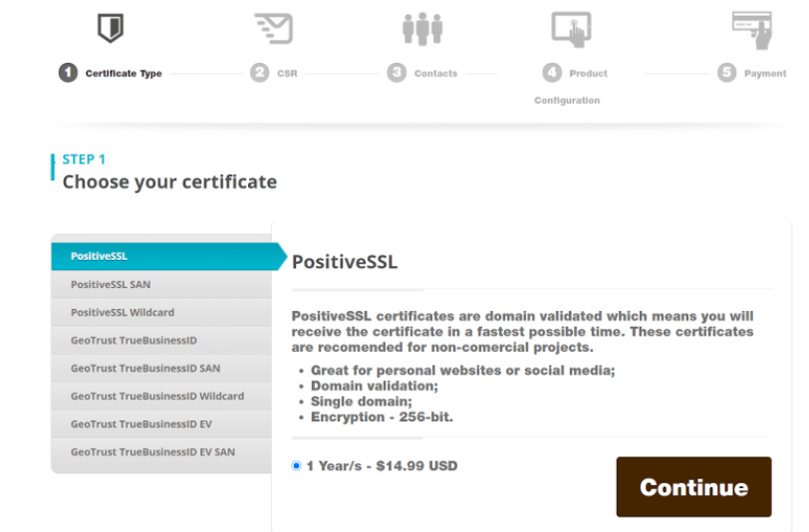Click the step 1 number circle
Screen dimensions: 809x532
68,73
